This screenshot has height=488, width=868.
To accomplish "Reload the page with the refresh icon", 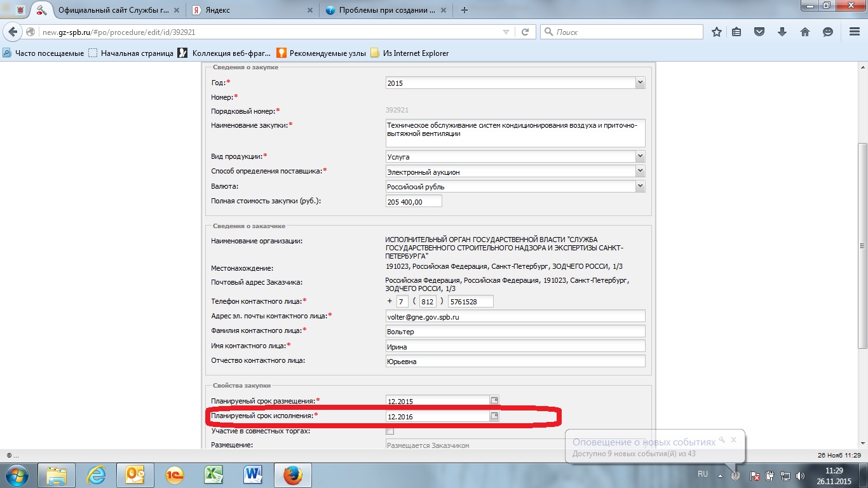I will 526,32.
